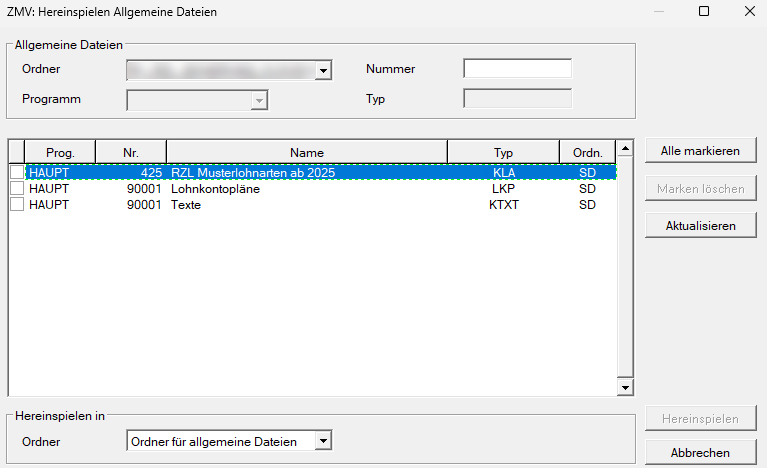Screen dimensions: 767x468
Task: Tick checkbox for the Lohnkontopläne row
Action: click(x=17, y=189)
